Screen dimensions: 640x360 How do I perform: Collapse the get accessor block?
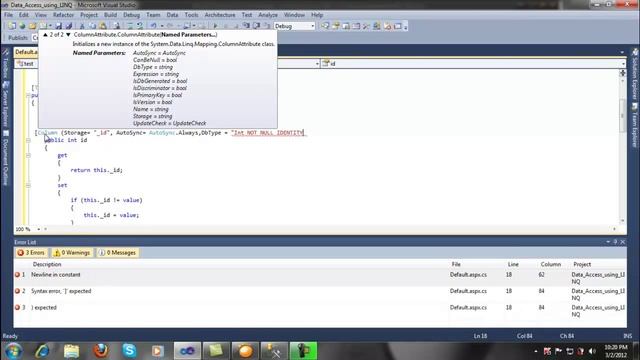tap(28, 155)
